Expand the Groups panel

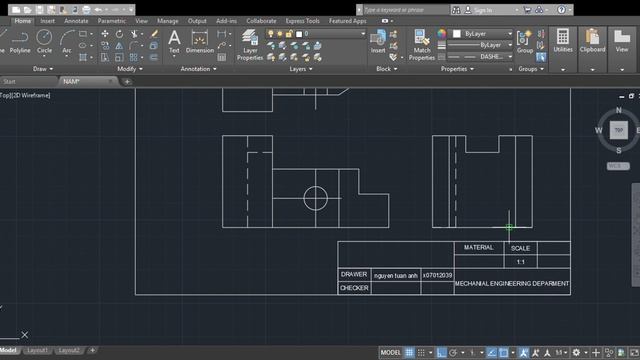[x=531, y=69]
